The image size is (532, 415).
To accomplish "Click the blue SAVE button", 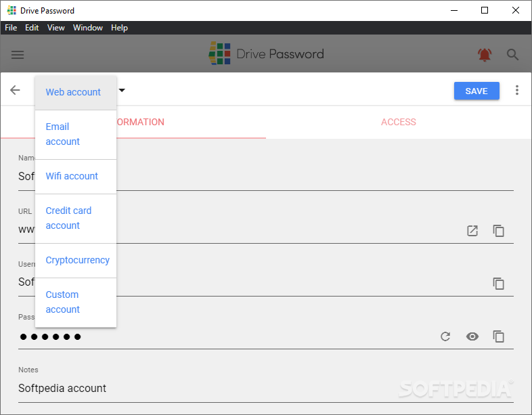I will pos(476,91).
